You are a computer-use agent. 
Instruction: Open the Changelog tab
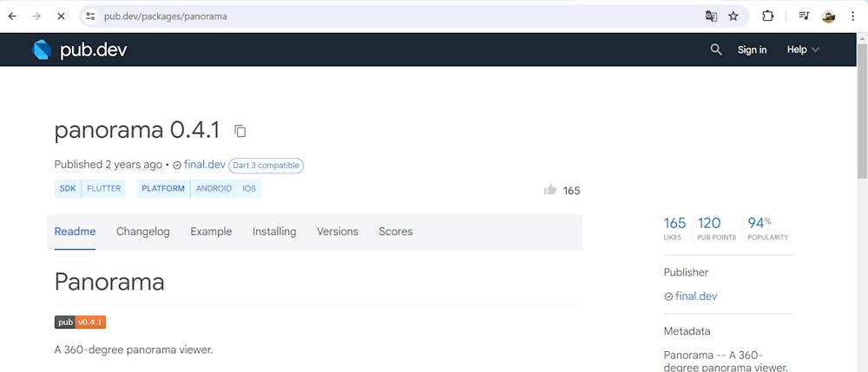(143, 232)
